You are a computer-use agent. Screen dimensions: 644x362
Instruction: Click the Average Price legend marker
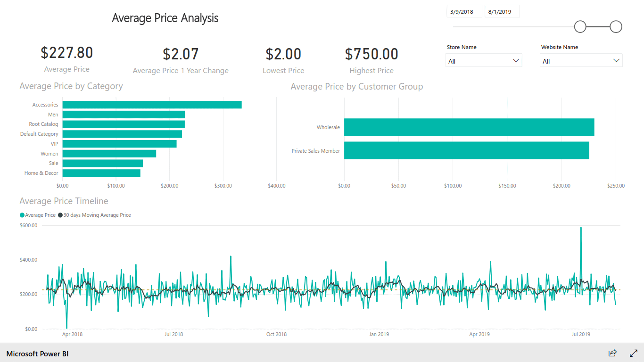coord(22,215)
